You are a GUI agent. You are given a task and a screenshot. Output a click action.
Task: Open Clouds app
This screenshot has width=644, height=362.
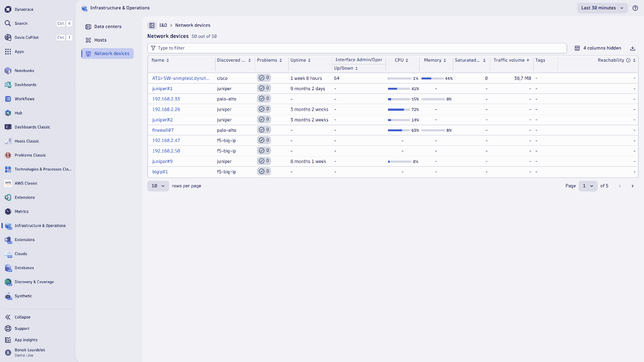click(21, 254)
